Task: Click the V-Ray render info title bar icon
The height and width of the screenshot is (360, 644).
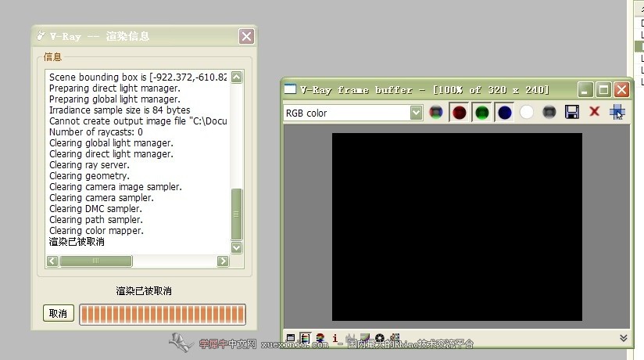Action: click(x=41, y=36)
